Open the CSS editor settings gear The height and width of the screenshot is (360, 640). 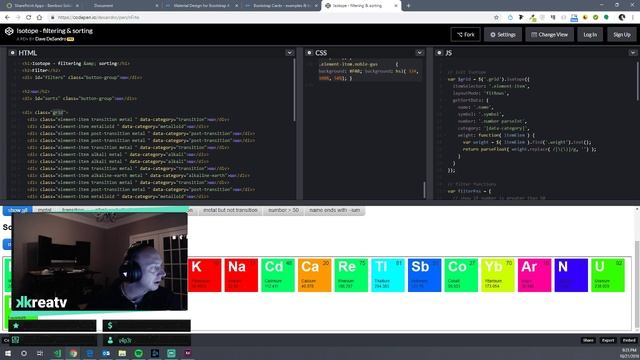pyautogui.click(x=309, y=53)
